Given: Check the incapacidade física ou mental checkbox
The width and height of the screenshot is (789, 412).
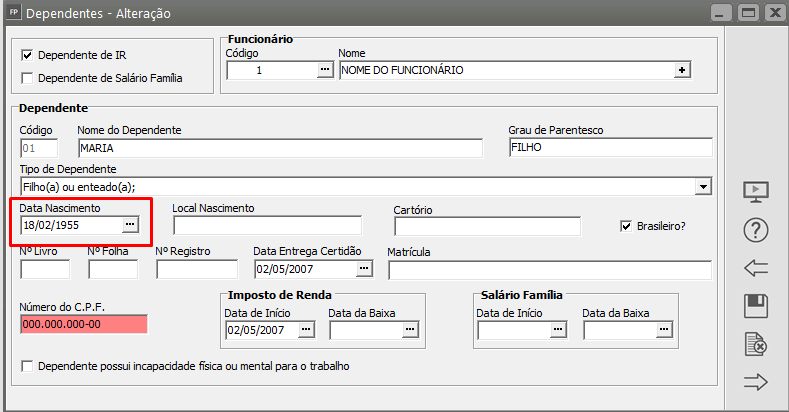Looking at the screenshot, I should [x=27, y=367].
